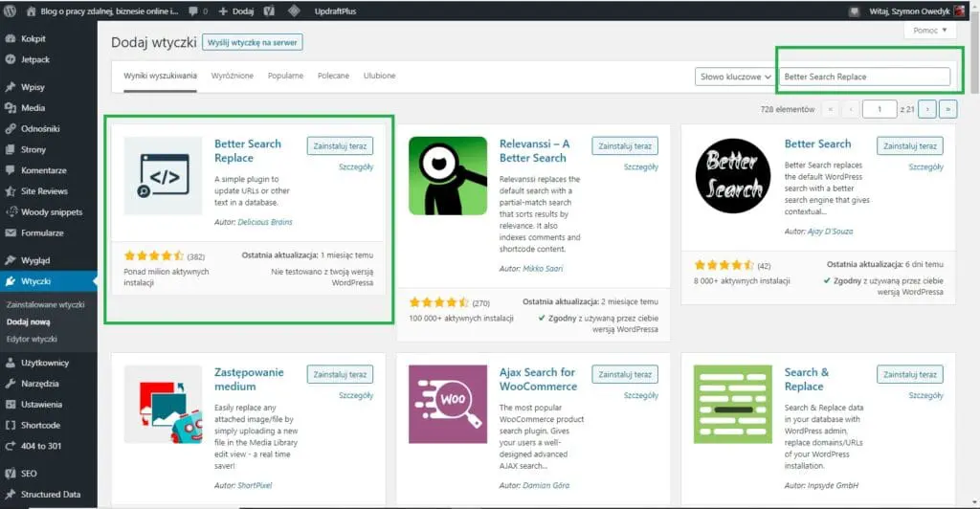Install Ajax Search for WooCommerce plugin
This screenshot has height=509, width=980.
(x=625, y=375)
